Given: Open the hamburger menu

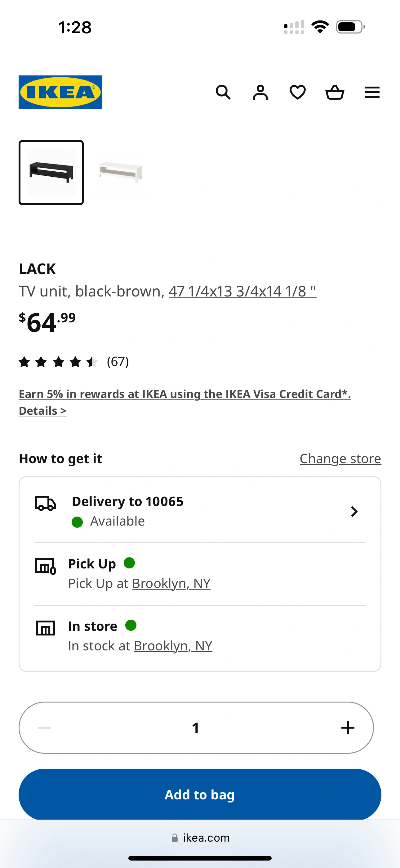Looking at the screenshot, I should pyautogui.click(x=372, y=92).
